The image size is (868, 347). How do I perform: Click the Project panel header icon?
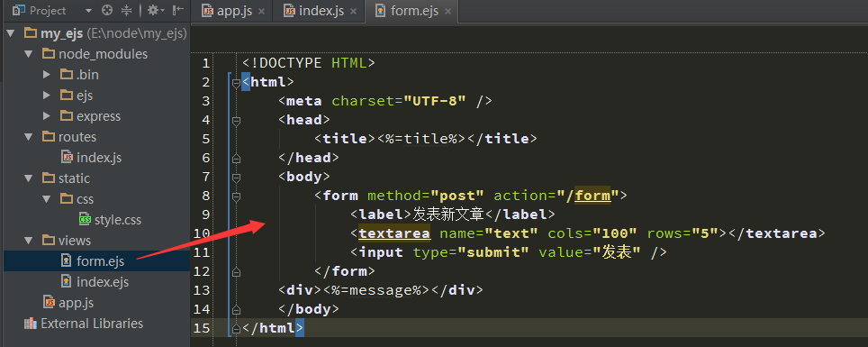18,11
